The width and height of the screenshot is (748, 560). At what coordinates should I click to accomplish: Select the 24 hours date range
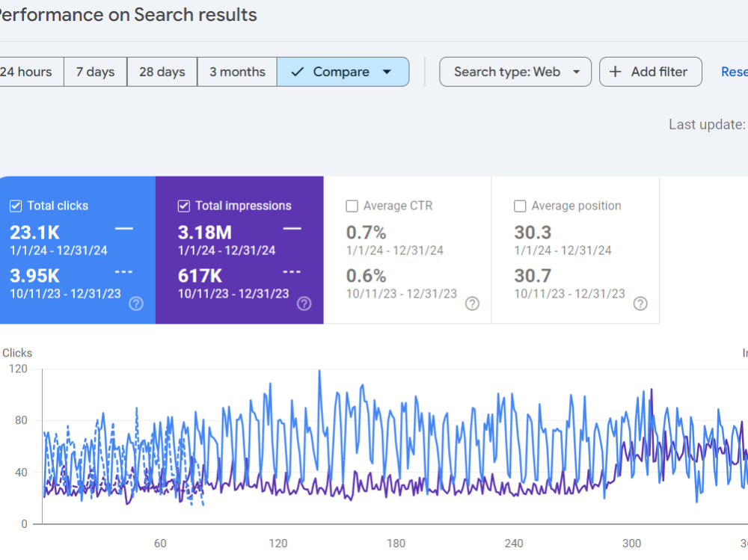(31, 72)
